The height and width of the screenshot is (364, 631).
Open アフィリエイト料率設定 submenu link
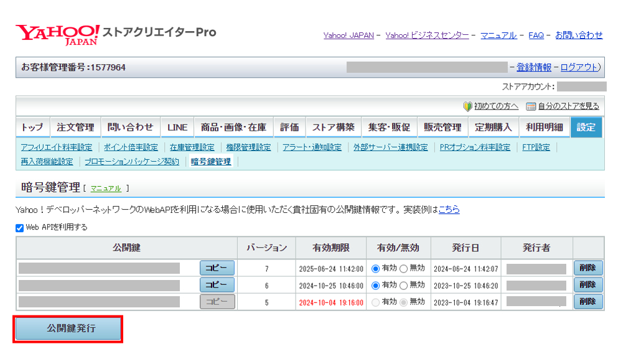point(57,147)
